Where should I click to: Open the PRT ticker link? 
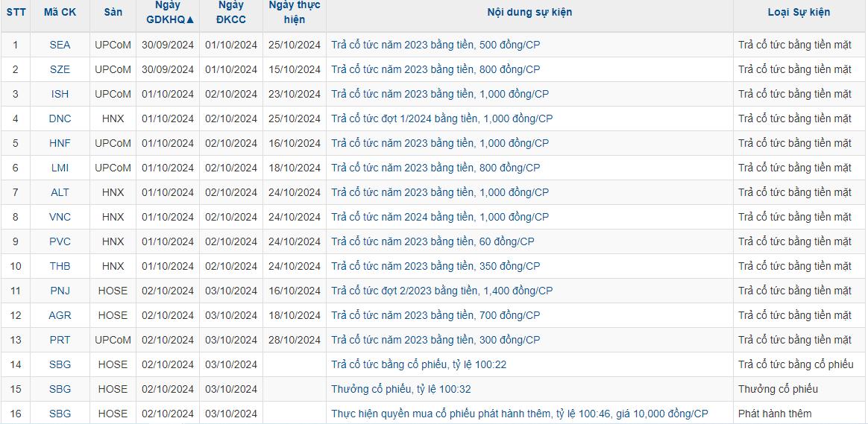click(60, 340)
